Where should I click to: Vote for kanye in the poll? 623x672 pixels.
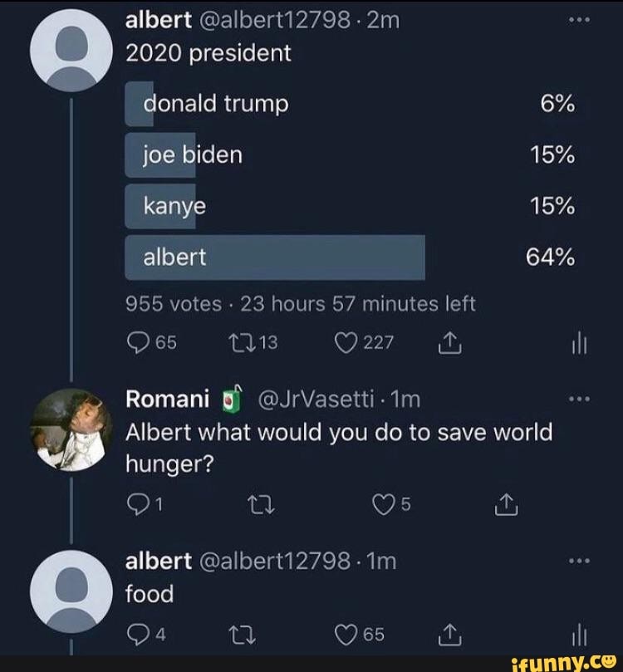click(274, 205)
